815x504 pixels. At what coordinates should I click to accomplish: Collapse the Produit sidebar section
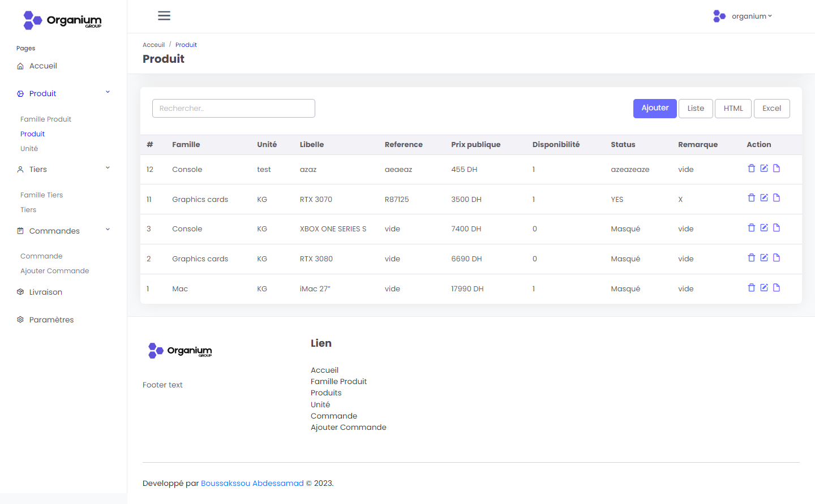click(x=108, y=92)
